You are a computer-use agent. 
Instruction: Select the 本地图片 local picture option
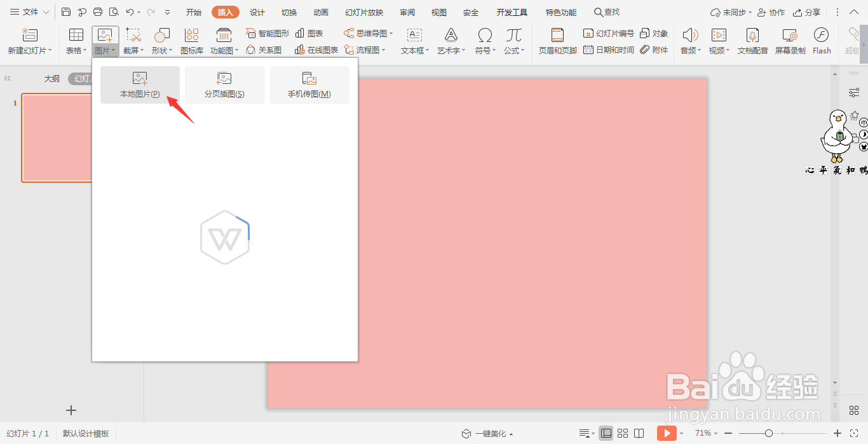pyautogui.click(x=140, y=85)
